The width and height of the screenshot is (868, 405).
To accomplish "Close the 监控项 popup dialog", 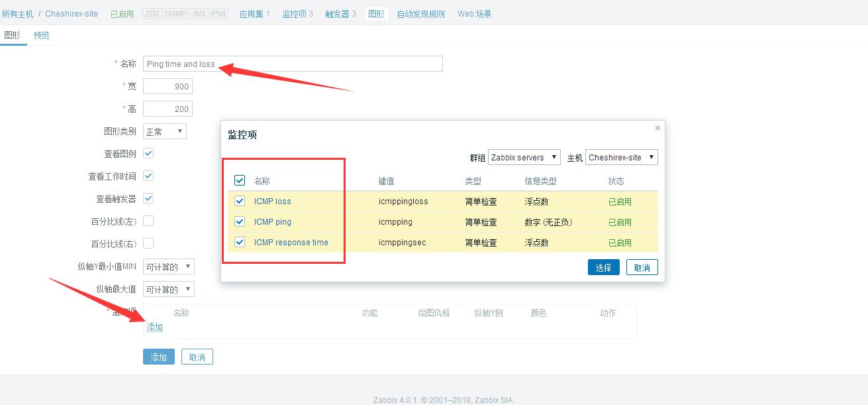I will 657,128.
